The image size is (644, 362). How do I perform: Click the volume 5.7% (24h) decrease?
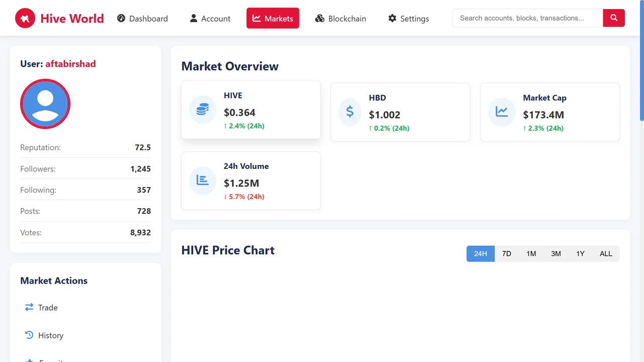pos(244,197)
